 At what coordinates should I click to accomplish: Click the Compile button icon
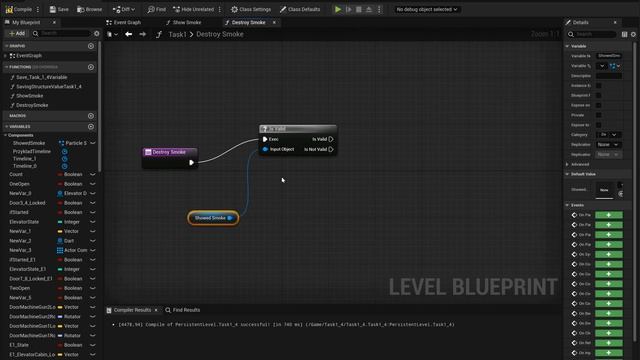9,9
